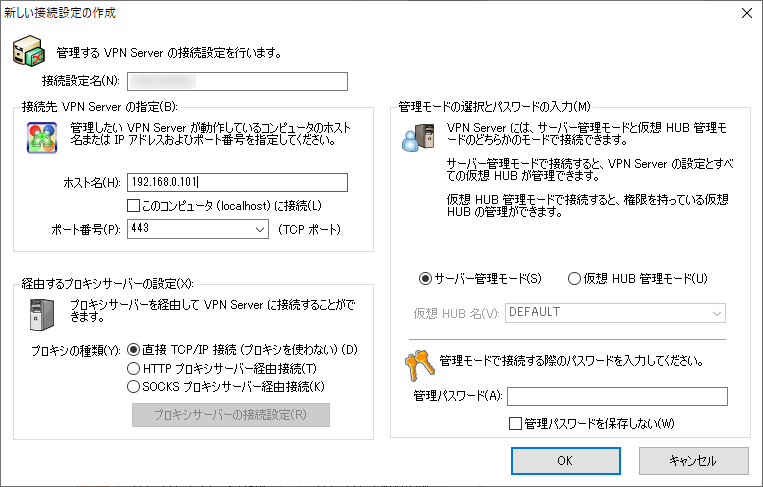763x487 pixels.
Task: Click the 接続設定名 input field
Action: [x=237, y=81]
